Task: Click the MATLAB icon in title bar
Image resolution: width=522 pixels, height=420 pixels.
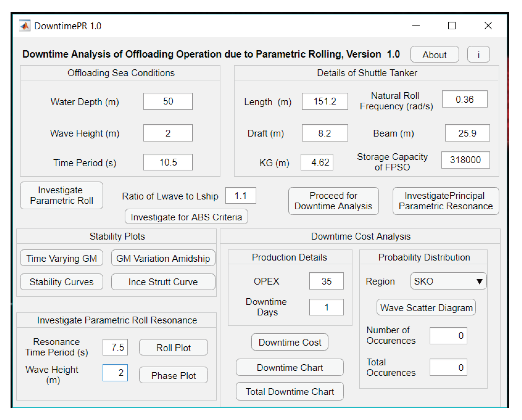Action: pyautogui.click(x=25, y=26)
